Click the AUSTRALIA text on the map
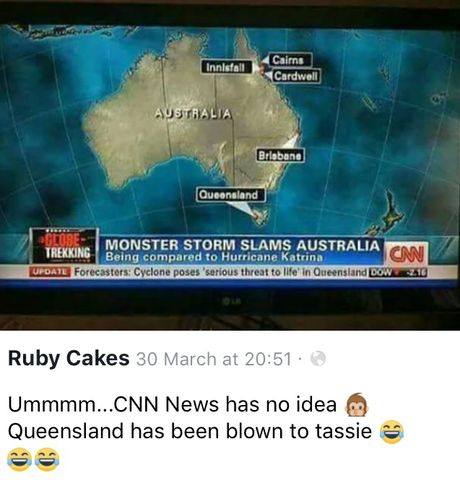Viewport: 460px width, 483px height. click(193, 114)
